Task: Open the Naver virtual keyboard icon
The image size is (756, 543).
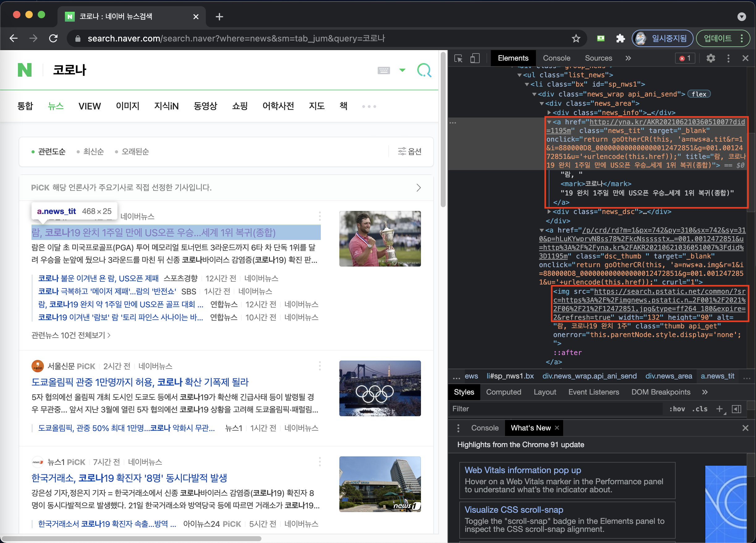Action: click(x=384, y=71)
